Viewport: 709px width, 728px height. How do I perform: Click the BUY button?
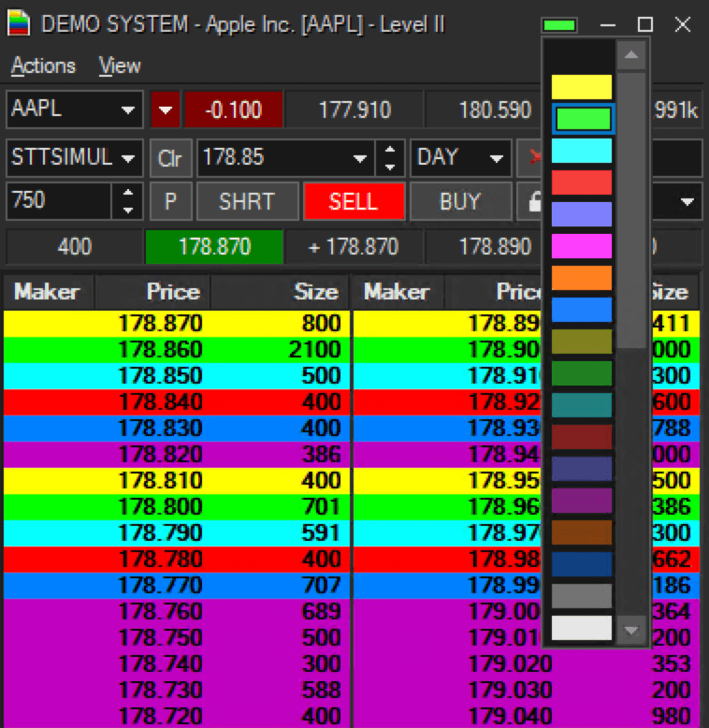click(x=460, y=201)
